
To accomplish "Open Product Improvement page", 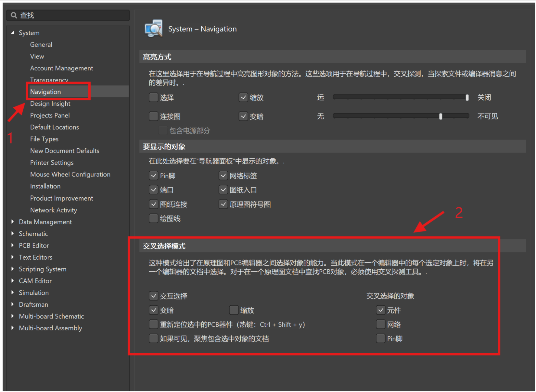I will (62, 198).
